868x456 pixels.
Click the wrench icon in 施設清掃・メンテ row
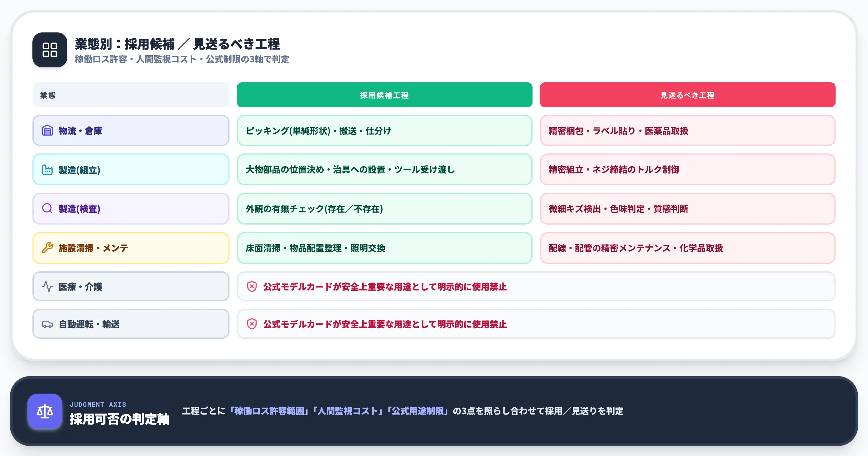(47, 248)
